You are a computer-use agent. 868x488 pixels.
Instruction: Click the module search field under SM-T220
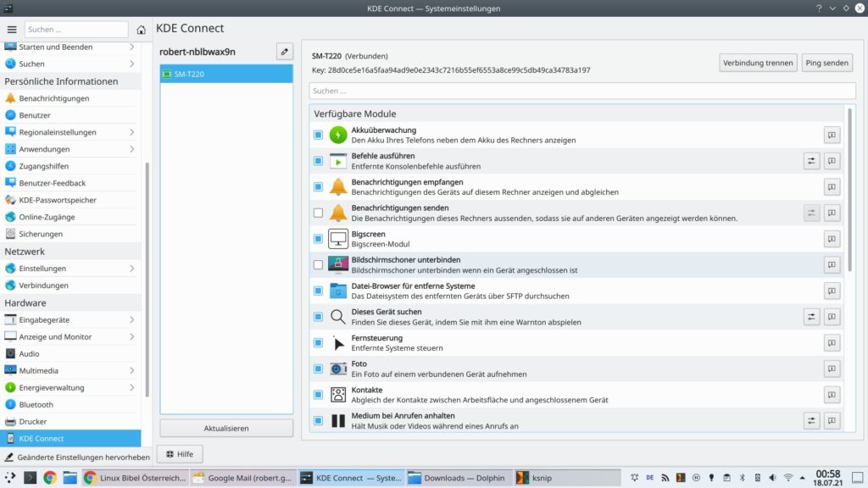tap(582, 91)
